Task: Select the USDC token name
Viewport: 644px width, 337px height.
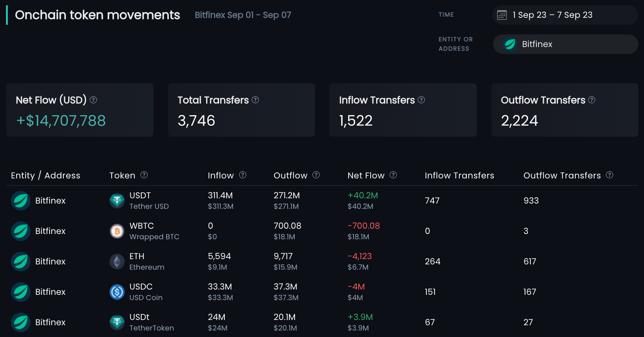Action: click(141, 287)
